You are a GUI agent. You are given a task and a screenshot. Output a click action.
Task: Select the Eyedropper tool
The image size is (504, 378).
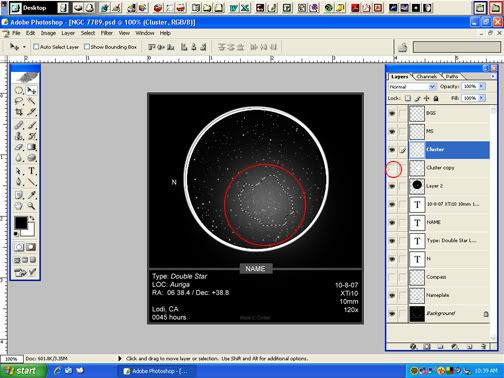(x=31, y=195)
